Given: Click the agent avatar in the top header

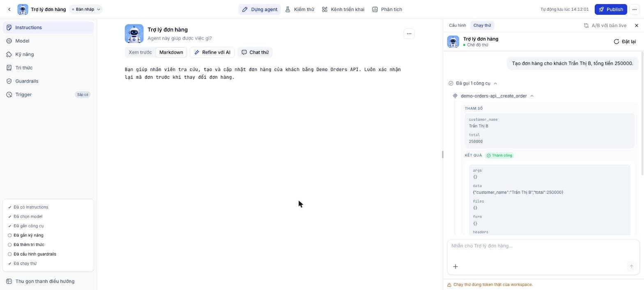Looking at the screenshot, I should click(x=23, y=9).
